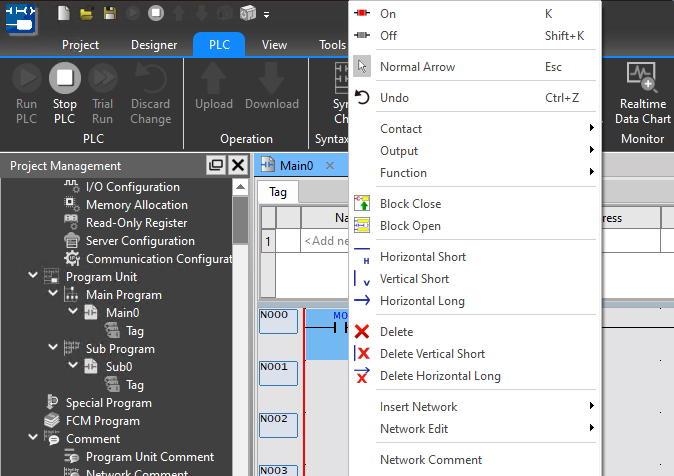The width and height of the screenshot is (674, 476).
Task: Open the Insert Network submenu
Action: click(418, 407)
